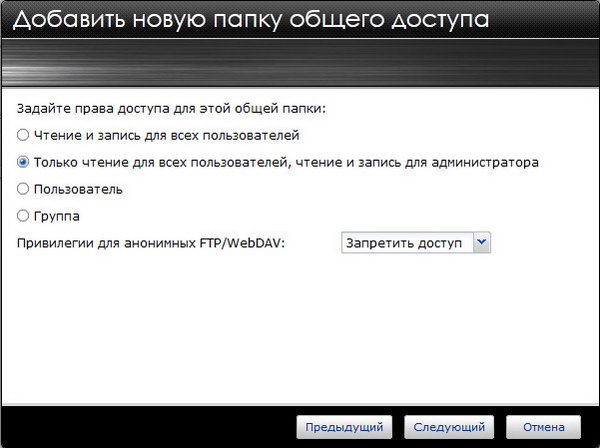This screenshot has width=600, height=448.
Task: Select the Пользователь radio button
Action: coord(23,188)
